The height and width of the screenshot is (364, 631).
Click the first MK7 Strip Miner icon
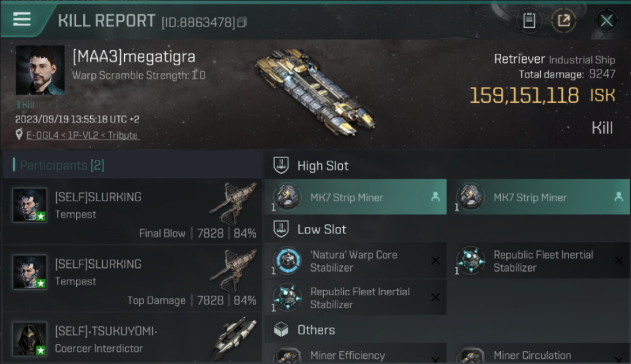(287, 197)
